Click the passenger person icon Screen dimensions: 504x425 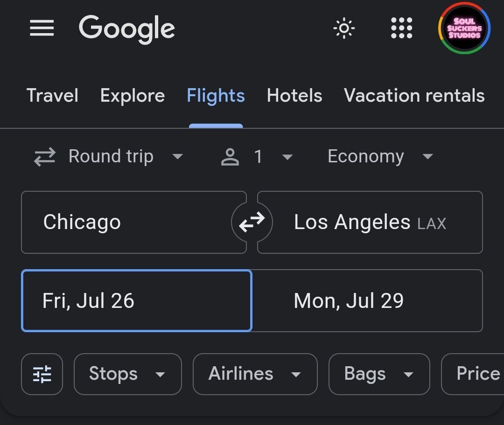point(230,157)
